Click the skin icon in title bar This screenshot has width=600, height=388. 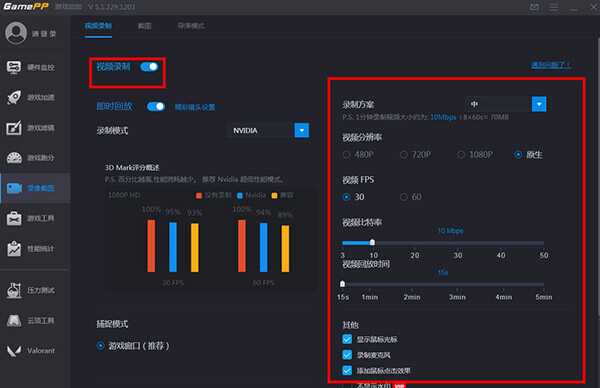point(535,7)
